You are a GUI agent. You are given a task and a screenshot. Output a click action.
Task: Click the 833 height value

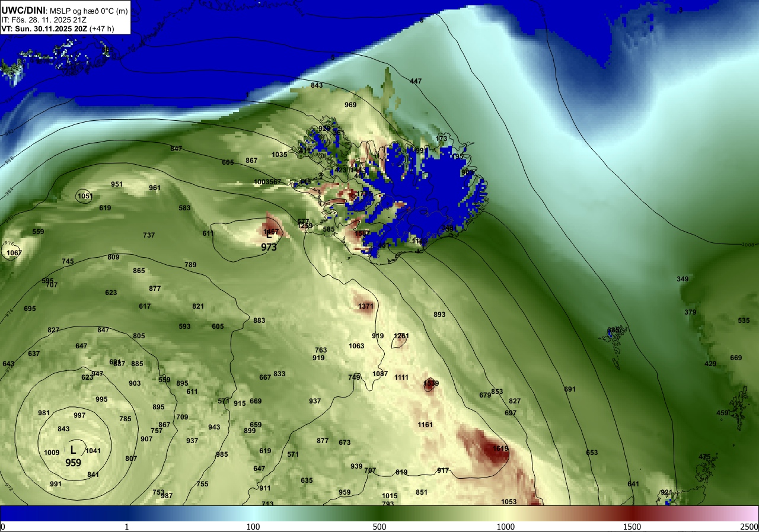[x=279, y=374]
